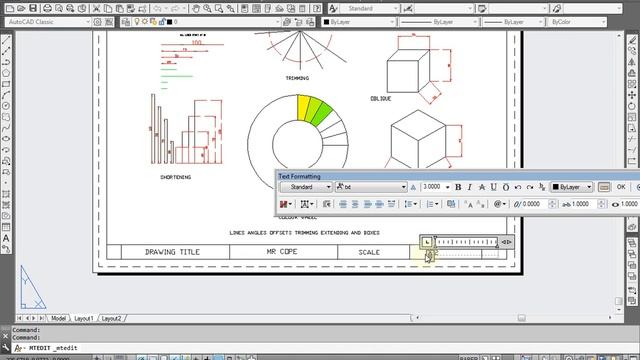Click the Undo icon in Text Formatting
640x360 pixels.
tap(518, 187)
